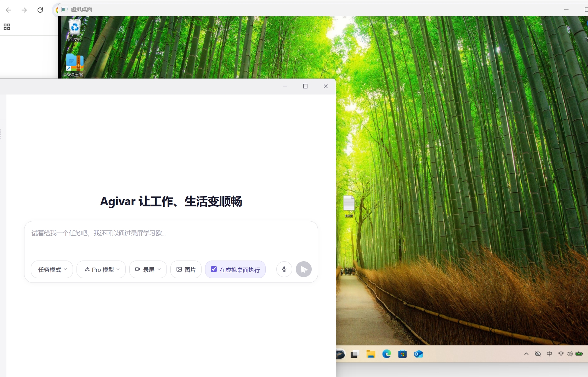
Task: Click the cloud sync-off tray icon
Action: (538, 354)
